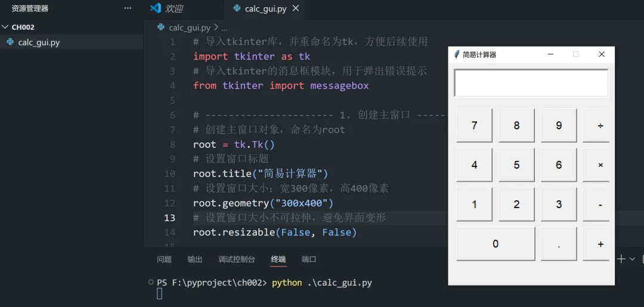
Task: Close the 简易计算器 calculator window
Action: click(602, 54)
